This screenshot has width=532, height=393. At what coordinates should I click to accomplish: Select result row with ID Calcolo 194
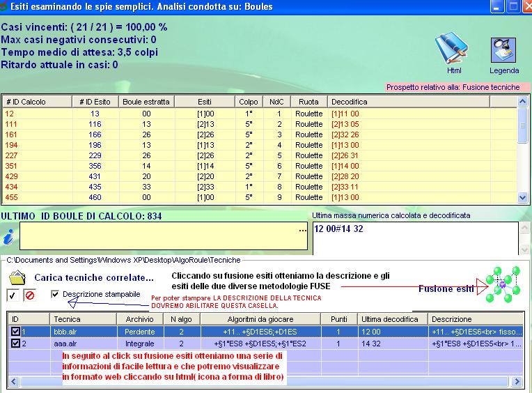[260, 145]
